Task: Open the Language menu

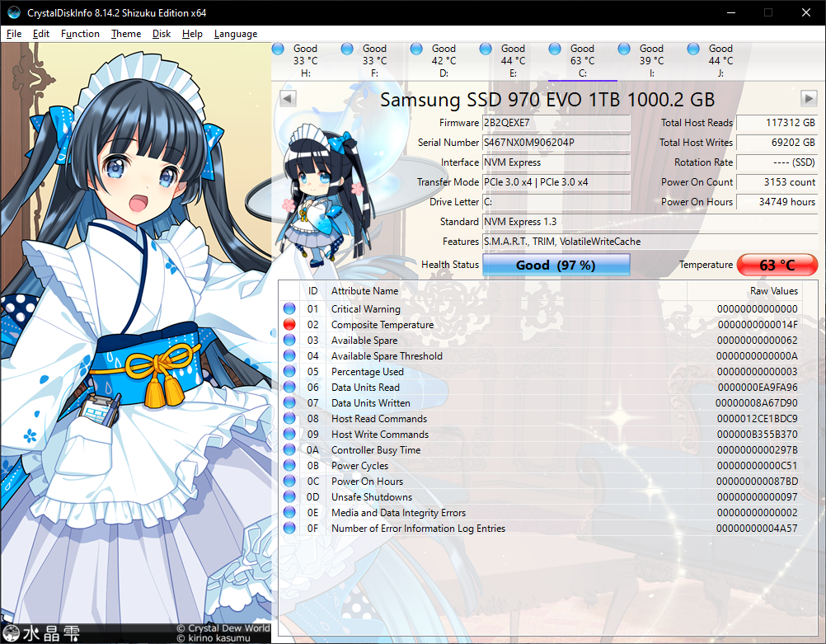Action: (236, 34)
